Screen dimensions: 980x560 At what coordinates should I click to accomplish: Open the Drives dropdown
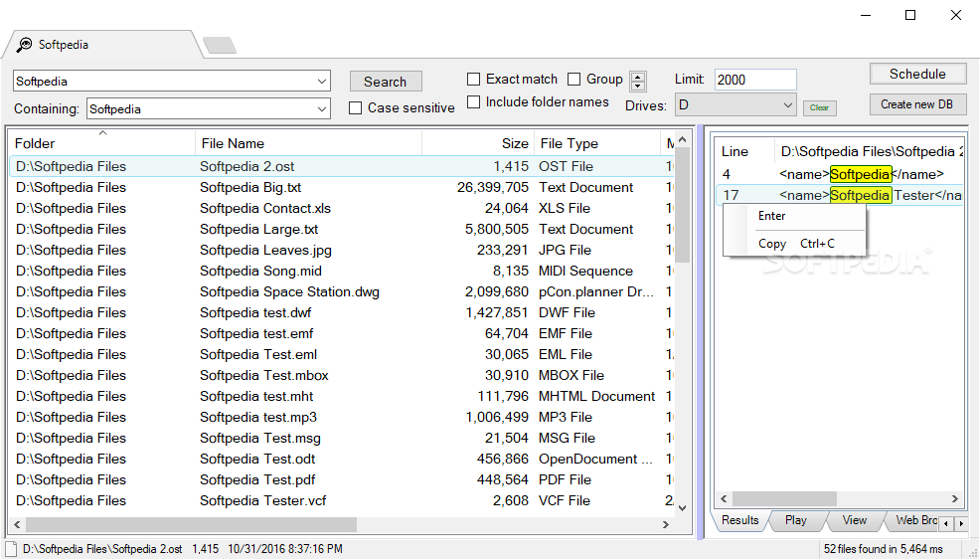(x=788, y=105)
